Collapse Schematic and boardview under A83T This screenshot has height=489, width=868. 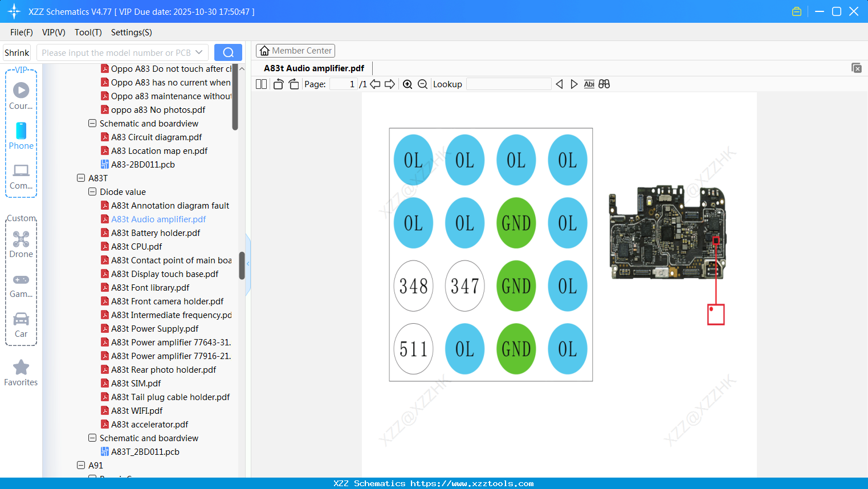click(x=92, y=438)
